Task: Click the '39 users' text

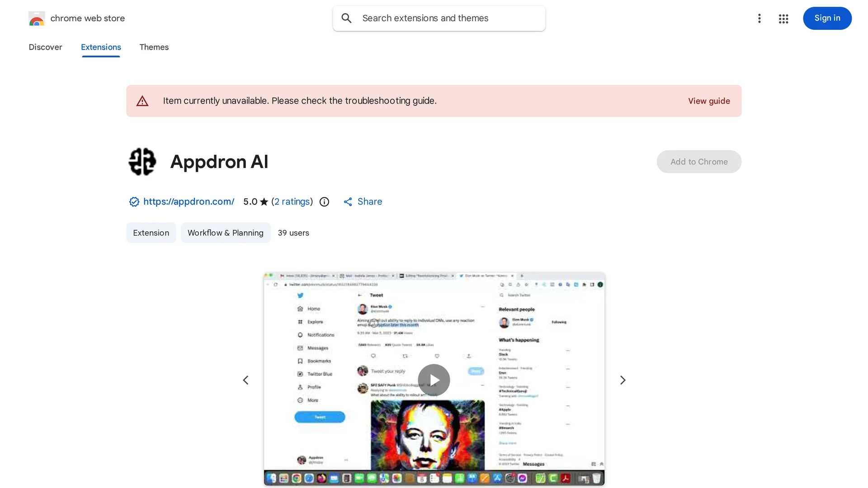Action: [293, 233]
